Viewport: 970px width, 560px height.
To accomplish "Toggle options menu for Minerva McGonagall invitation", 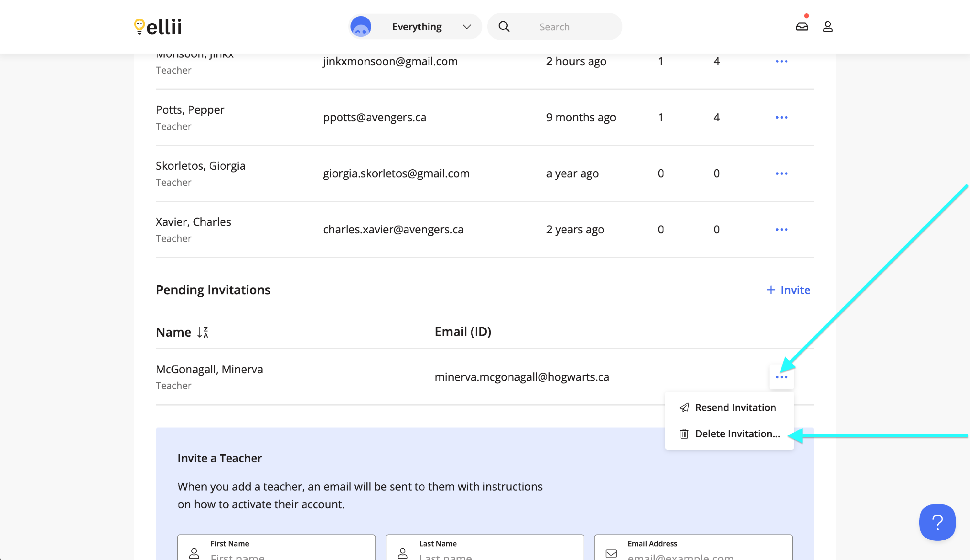I will pyautogui.click(x=781, y=377).
